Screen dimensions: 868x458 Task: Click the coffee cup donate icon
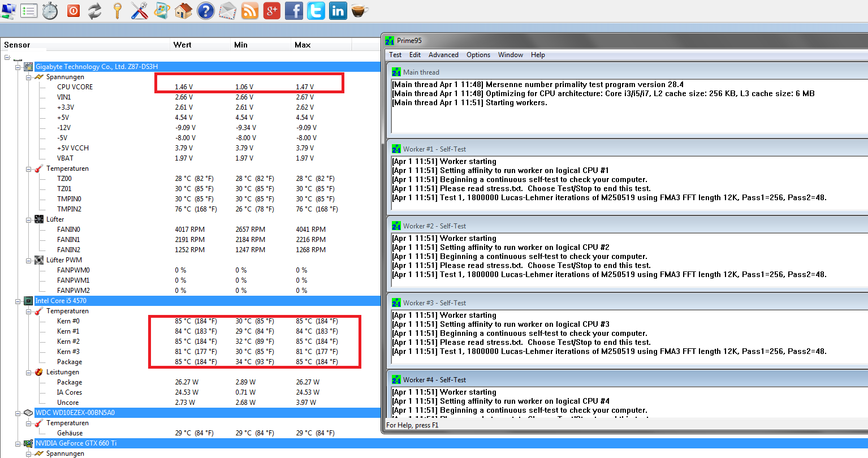point(360,11)
